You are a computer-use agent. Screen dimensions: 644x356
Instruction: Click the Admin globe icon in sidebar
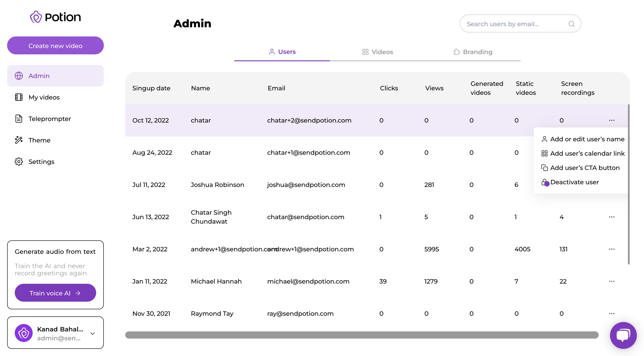click(19, 76)
